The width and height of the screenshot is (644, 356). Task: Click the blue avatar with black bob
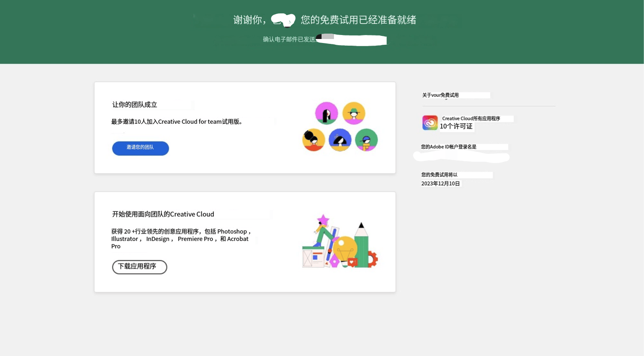point(340,140)
